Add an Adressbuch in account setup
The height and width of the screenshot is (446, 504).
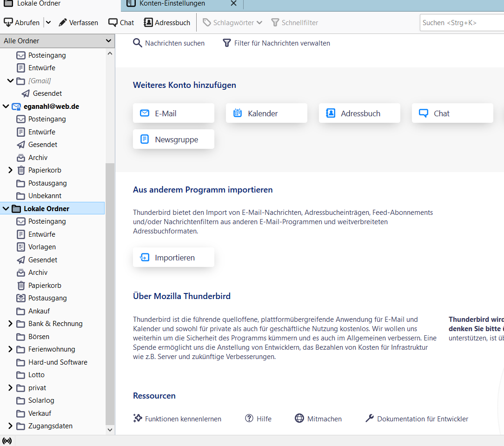click(x=359, y=113)
